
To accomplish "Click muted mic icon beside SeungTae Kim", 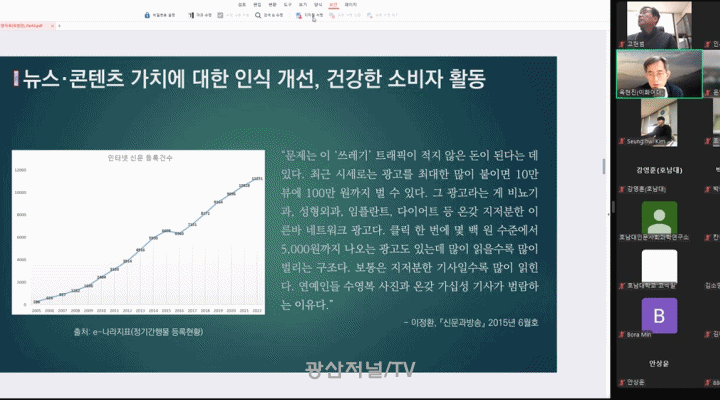I will pos(620,141).
